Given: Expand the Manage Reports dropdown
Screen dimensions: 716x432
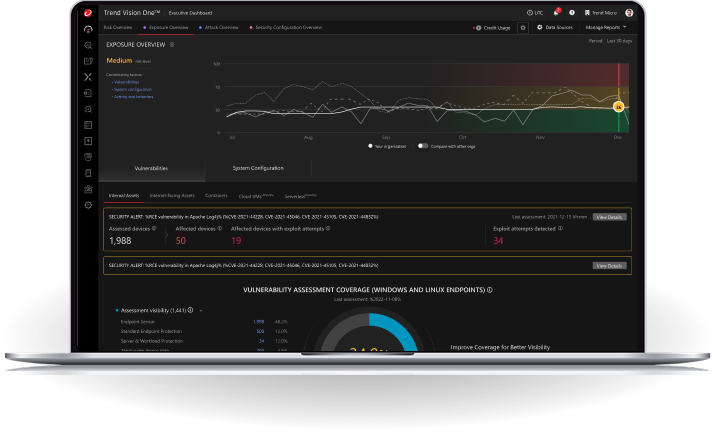Looking at the screenshot, I should click(x=606, y=27).
